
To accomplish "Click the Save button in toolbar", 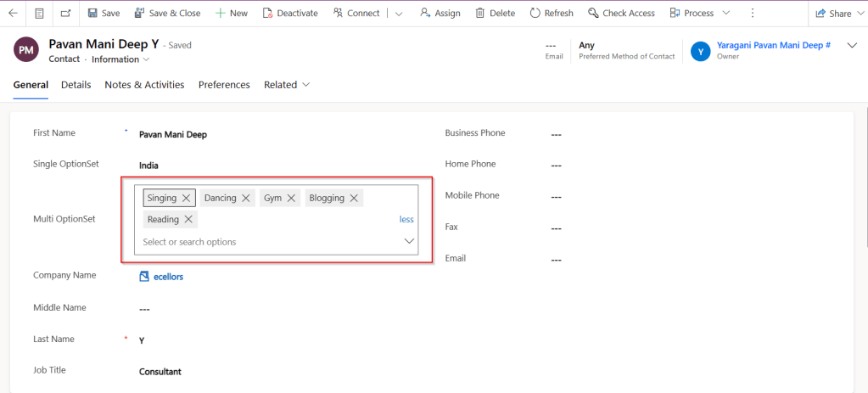I will click(104, 13).
